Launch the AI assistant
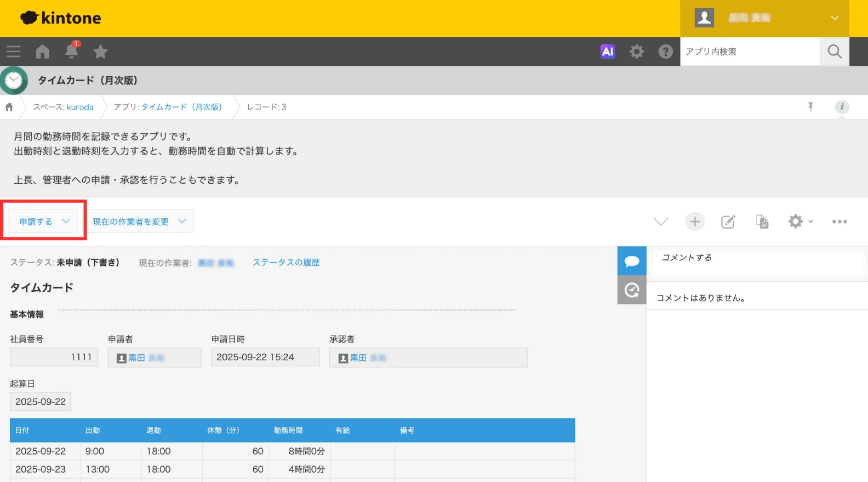The height and width of the screenshot is (482, 868). point(607,52)
